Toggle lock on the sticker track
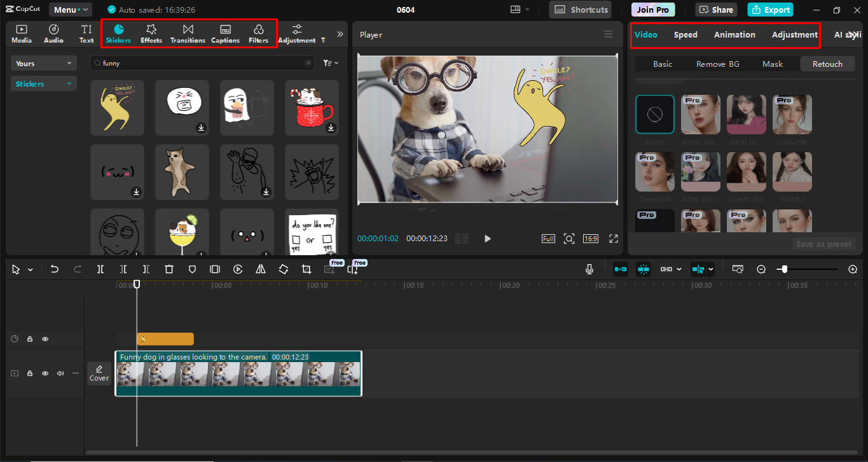 [30, 339]
